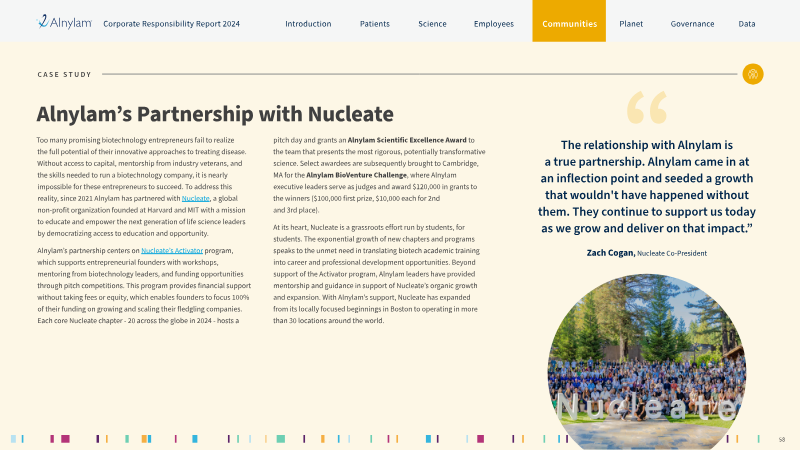
Task: Click the page number 58
Action: [x=782, y=439]
